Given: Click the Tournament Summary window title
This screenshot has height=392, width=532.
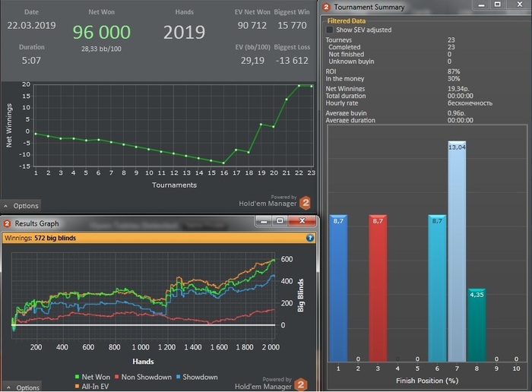Looking at the screenshot, I should (369, 7).
